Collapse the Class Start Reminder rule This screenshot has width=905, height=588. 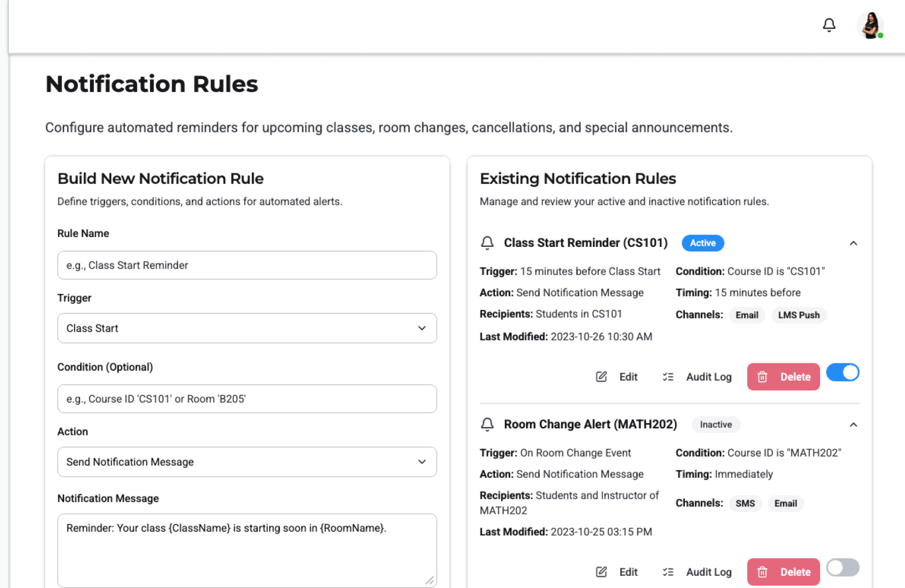tap(853, 243)
